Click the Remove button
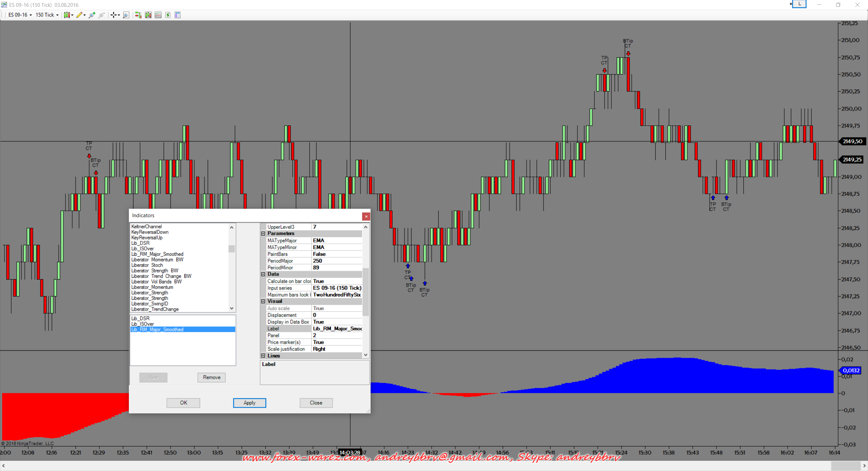This screenshot has height=471, width=868. pyautogui.click(x=212, y=377)
